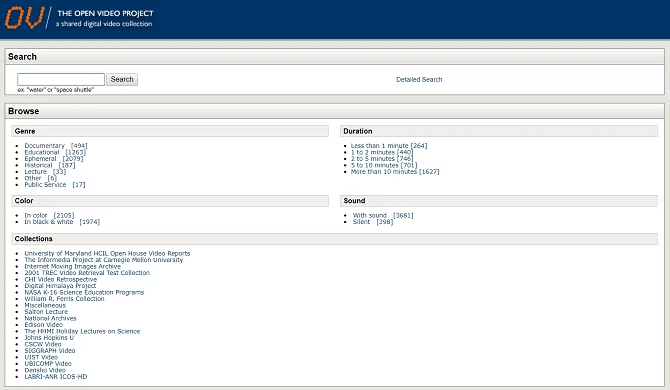This screenshot has height=390, width=670.
Task: Open University of Maryland HCIL Open House collection
Action: click(x=107, y=253)
